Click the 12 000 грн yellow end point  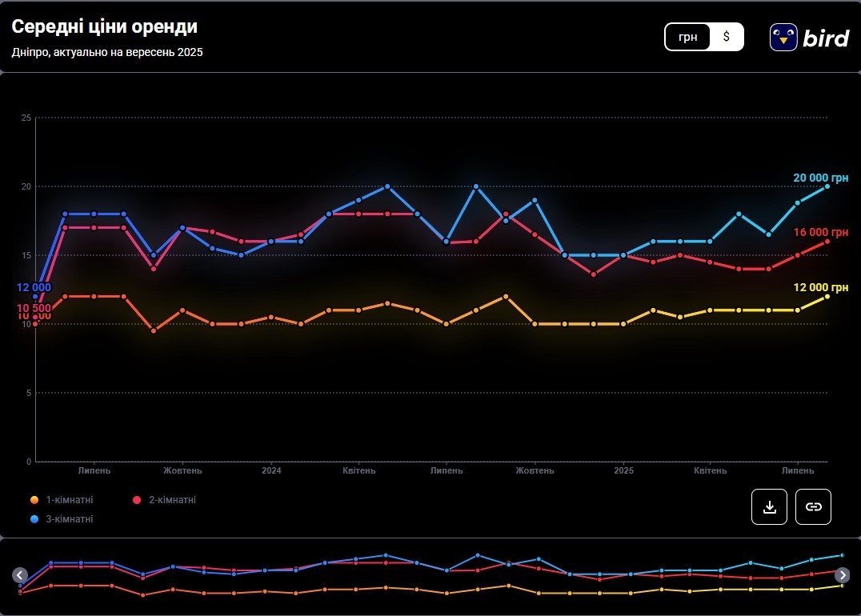[x=827, y=297]
